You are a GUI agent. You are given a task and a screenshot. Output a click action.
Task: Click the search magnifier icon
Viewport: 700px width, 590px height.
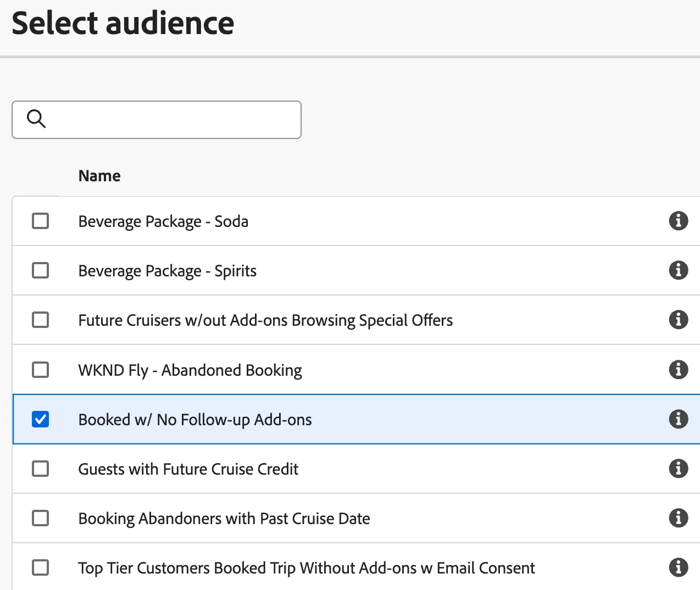(36, 119)
